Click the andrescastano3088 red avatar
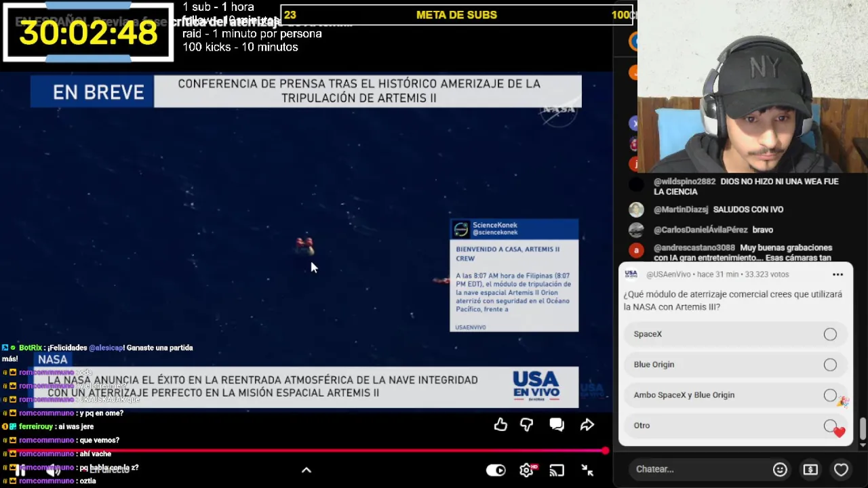The image size is (868, 488). (636, 250)
